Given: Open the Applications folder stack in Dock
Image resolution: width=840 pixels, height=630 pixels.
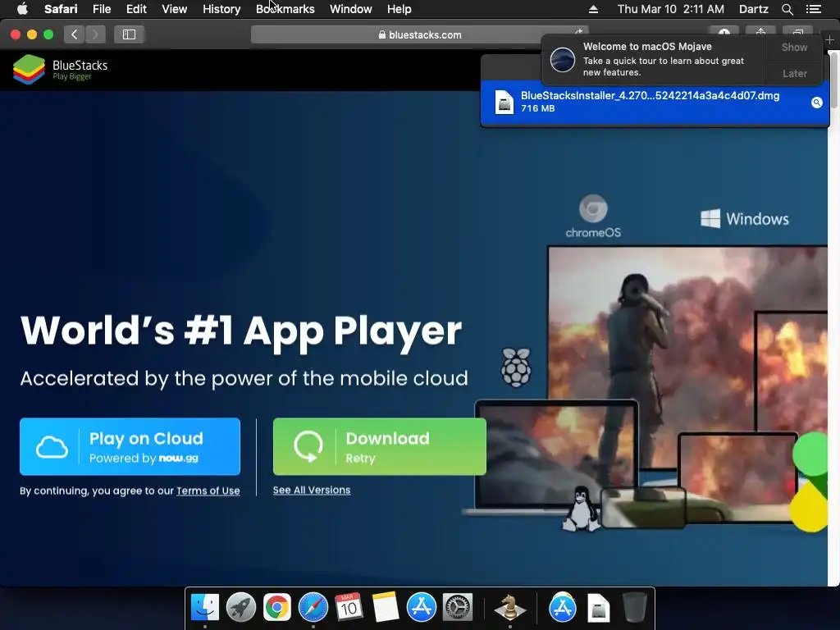Looking at the screenshot, I should (x=562, y=608).
